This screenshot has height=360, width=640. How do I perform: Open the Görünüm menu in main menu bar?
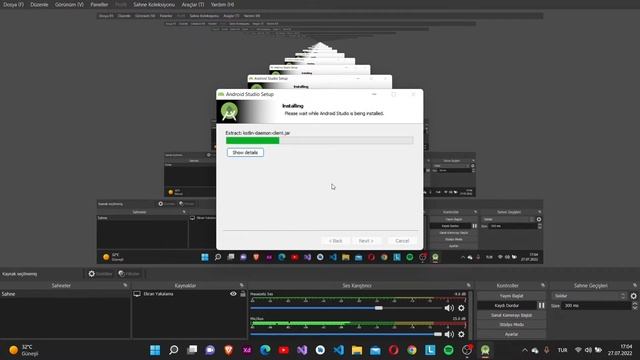click(69, 4)
